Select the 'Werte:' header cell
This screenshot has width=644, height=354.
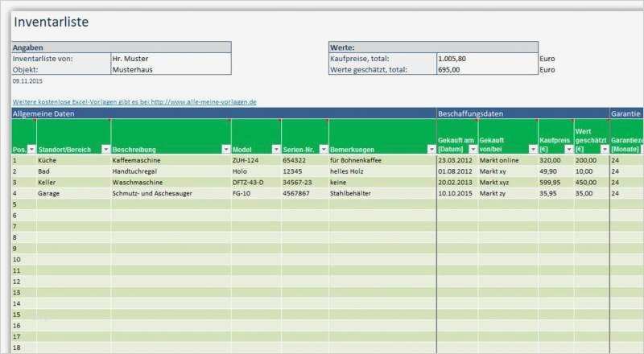point(433,47)
